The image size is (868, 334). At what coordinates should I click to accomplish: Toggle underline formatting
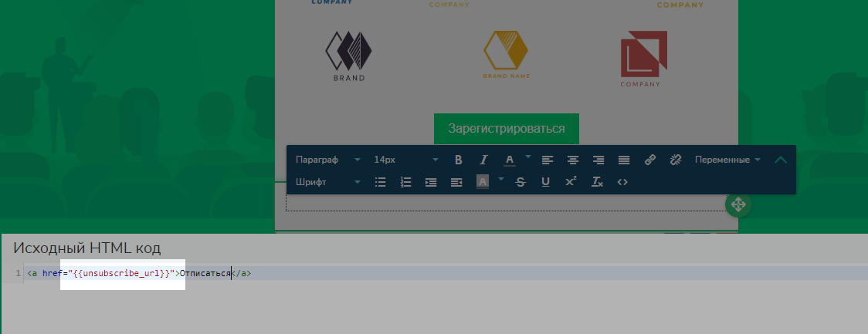[545, 182]
